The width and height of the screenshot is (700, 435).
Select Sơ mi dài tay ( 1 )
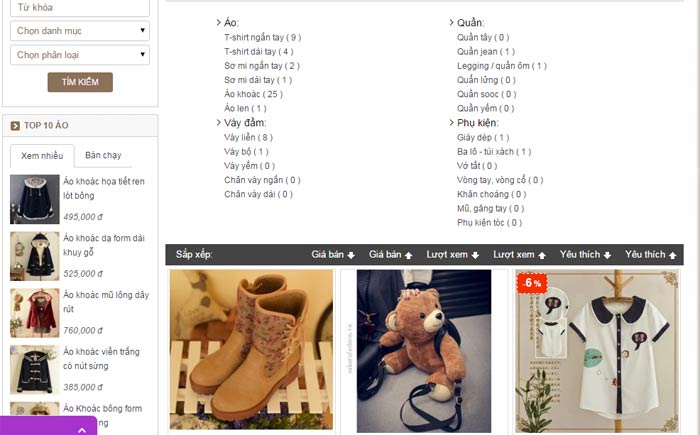(258, 80)
